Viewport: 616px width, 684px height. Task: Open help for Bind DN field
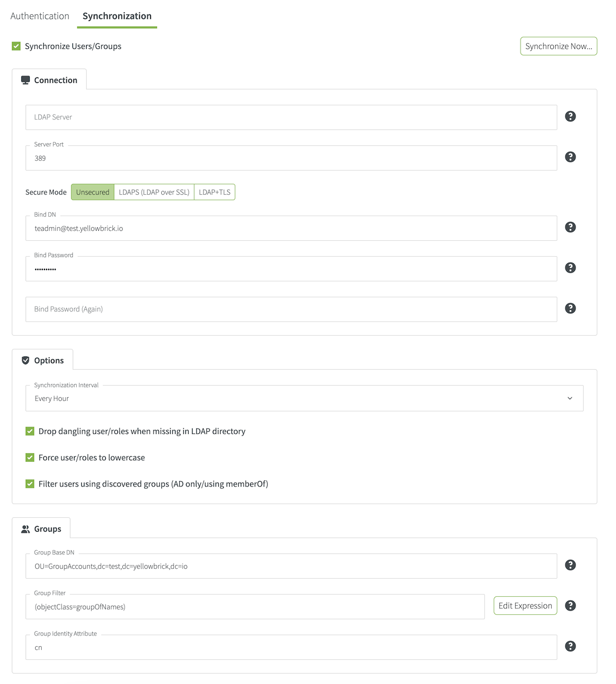[x=570, y=227]
